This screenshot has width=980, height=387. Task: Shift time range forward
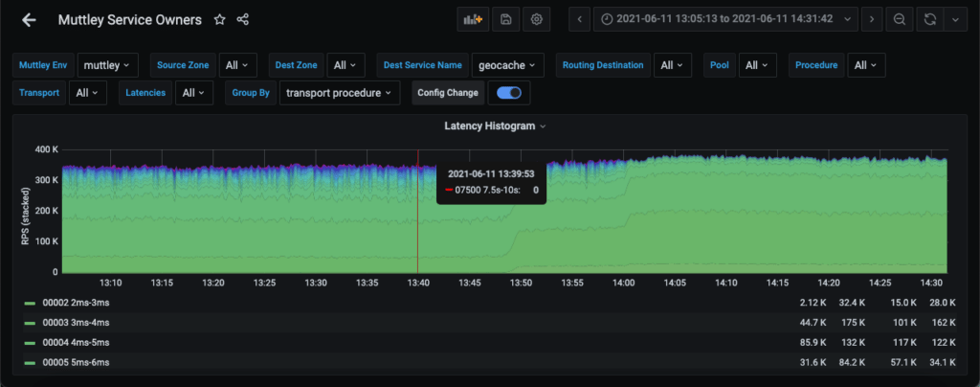click(x=870, y=19)
